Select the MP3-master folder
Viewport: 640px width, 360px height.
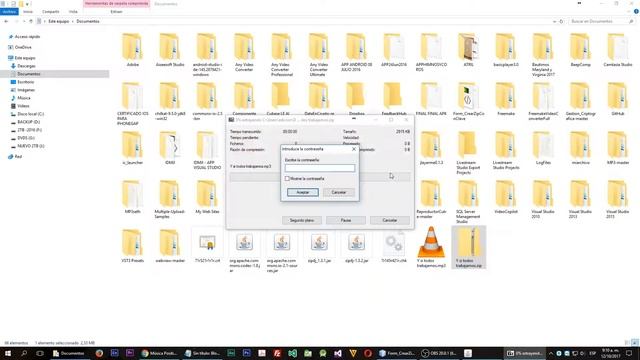tap(618, 148)
